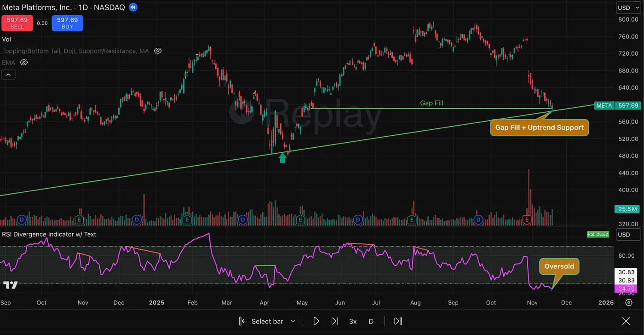Image resolution: width=644 pixels, height=335 pixels.
Task: Step the replay forward one bar
Action: pyautogui.click(x=335, y=321)
